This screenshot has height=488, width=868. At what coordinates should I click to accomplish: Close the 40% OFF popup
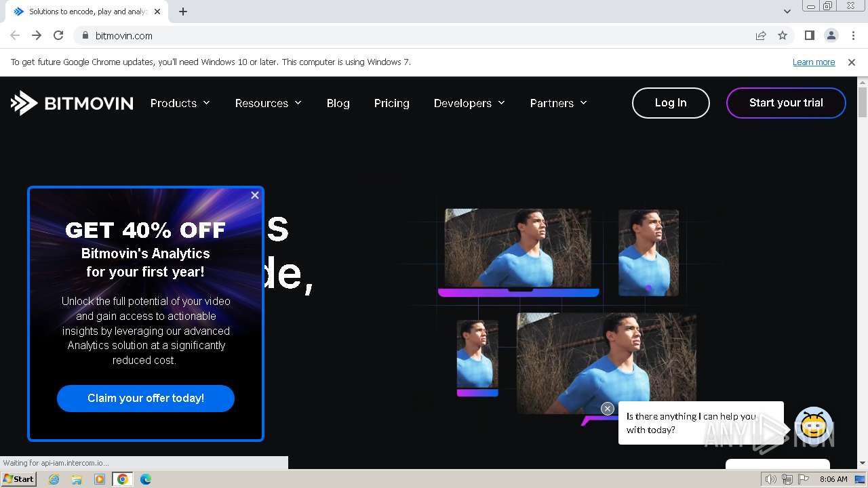coord(255,195)
